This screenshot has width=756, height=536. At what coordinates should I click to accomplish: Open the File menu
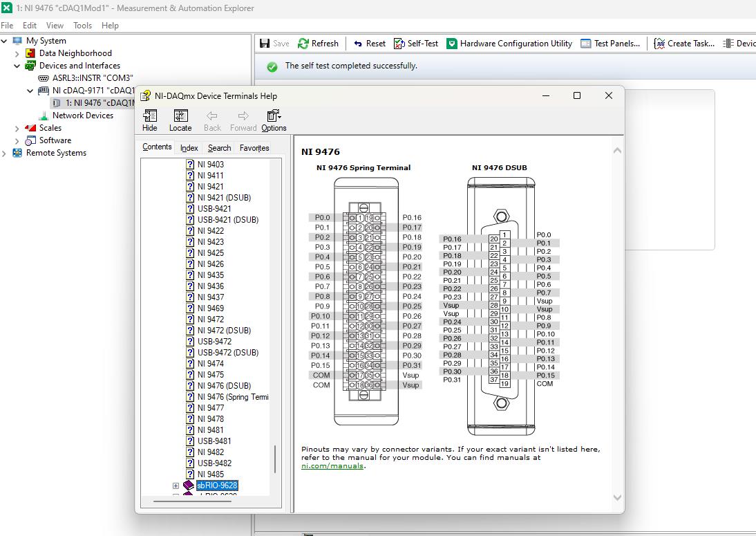(7, 26)
